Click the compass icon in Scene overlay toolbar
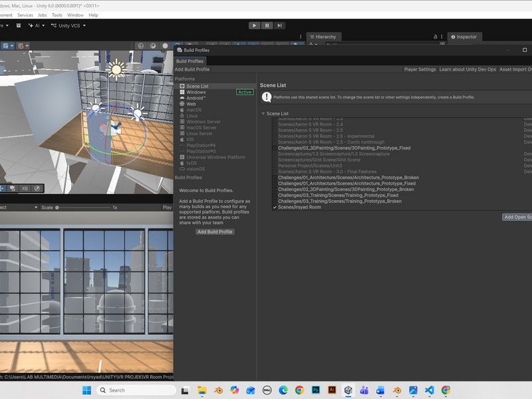 coord(37,188)
